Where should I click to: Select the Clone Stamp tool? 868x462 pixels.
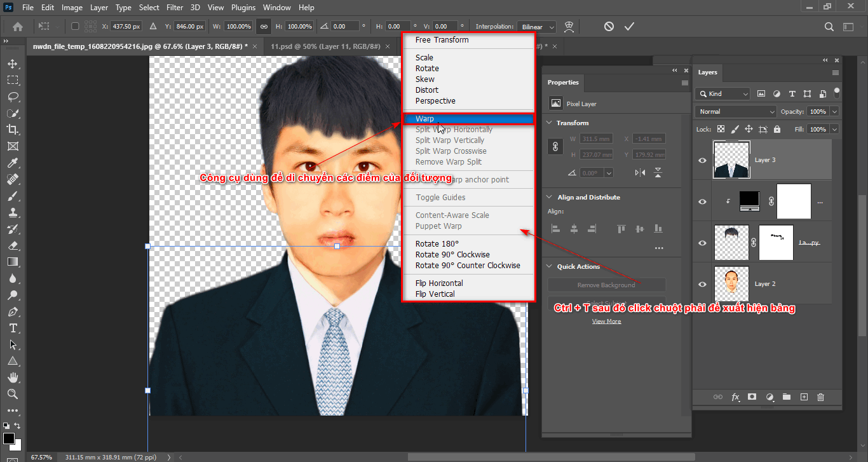point(13,212)
